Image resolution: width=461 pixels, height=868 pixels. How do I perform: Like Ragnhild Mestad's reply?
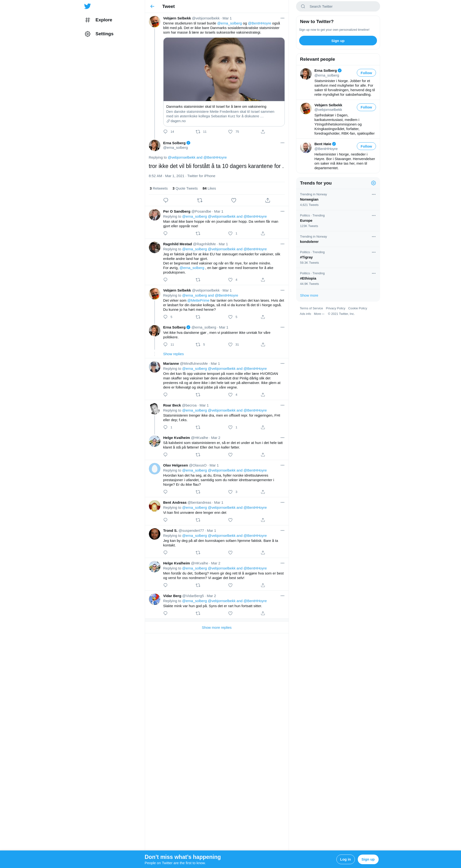point(230,280)
